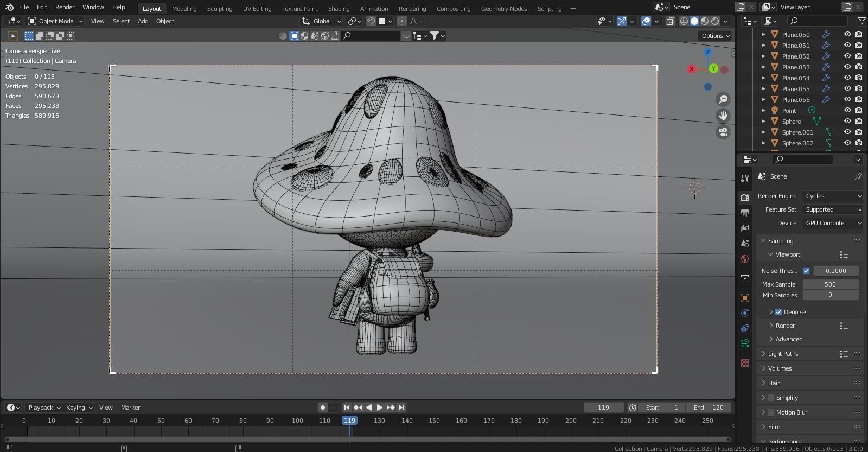Toggle viewport gizmos display

coord(622,21)
